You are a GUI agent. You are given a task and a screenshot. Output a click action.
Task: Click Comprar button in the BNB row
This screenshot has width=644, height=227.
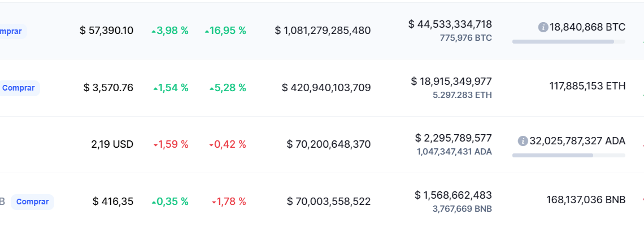[32, 202]
